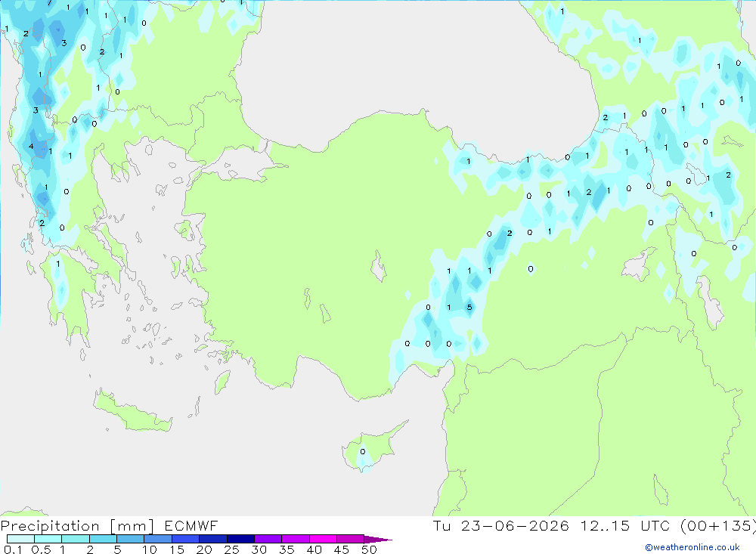Viewport: 756px width, 554px height.
Task: Click the legend scale label '0.1'
Action: [x=13, y=549]
